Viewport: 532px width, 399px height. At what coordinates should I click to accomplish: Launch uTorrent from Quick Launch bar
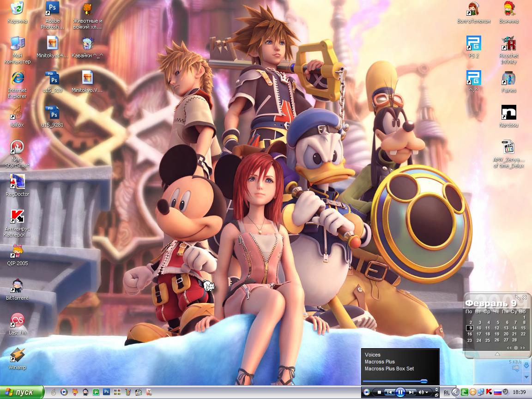click(96, 392)
